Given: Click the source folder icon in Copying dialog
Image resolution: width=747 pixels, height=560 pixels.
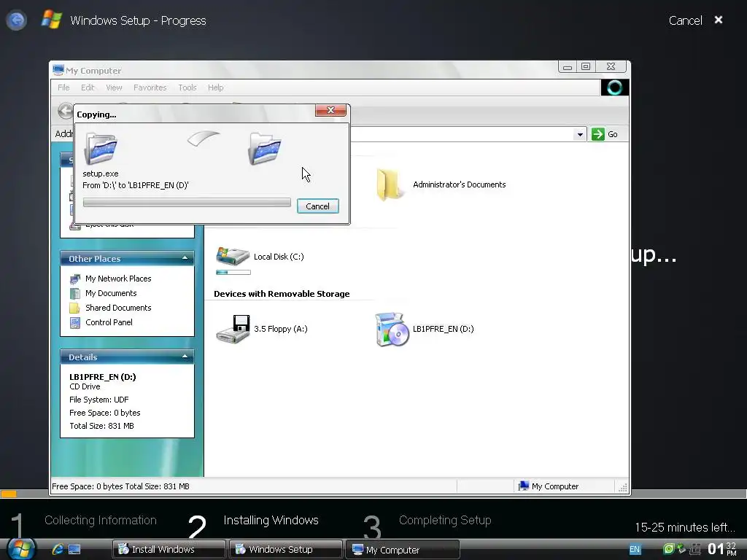Looking at the screenshot, I should click(x=101, y=149).
